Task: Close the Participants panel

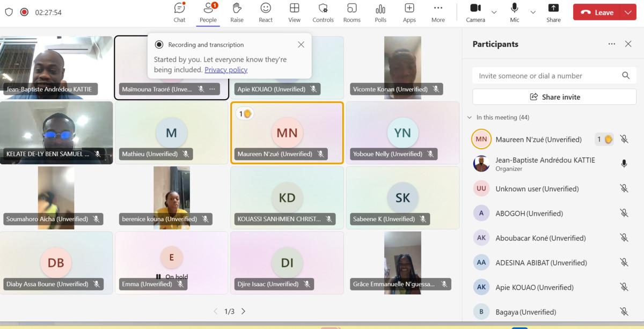Action: pos(628,44)
